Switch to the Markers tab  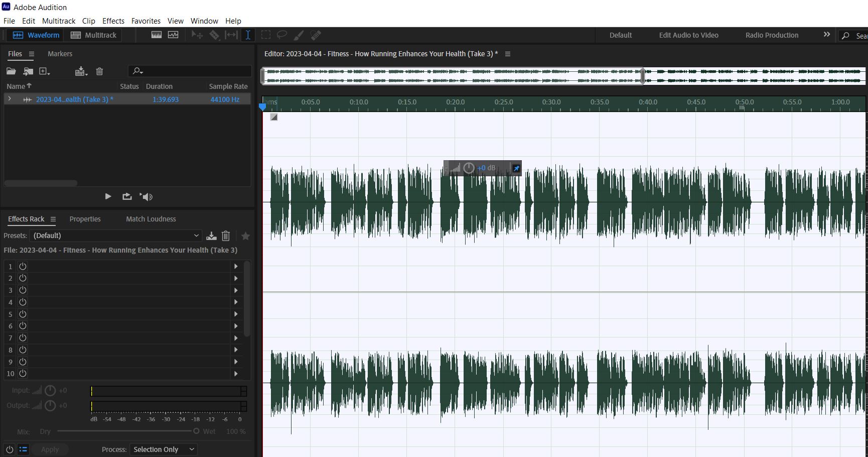point(60,54)
